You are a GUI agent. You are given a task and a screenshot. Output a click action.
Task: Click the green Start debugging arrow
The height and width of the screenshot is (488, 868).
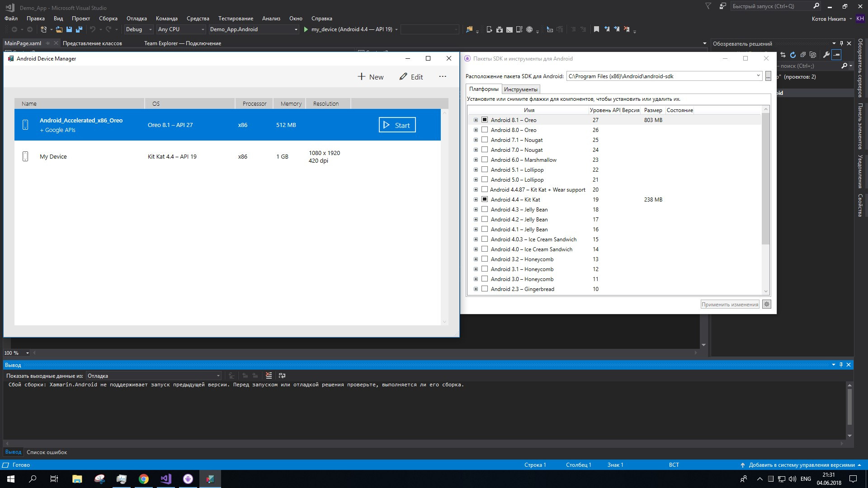tap(306, 29)
